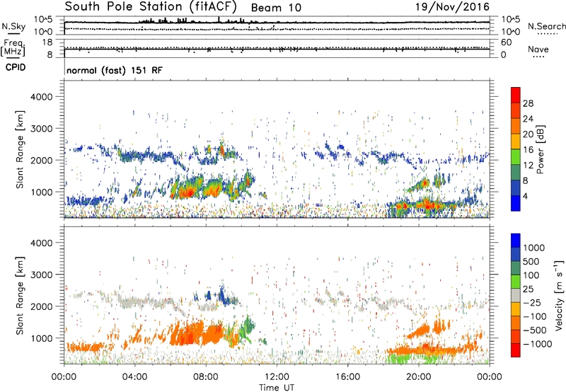566x392 pixels.
Task: Click the "Slant Range [km]" label of Velocity panel
Action: 20,295
